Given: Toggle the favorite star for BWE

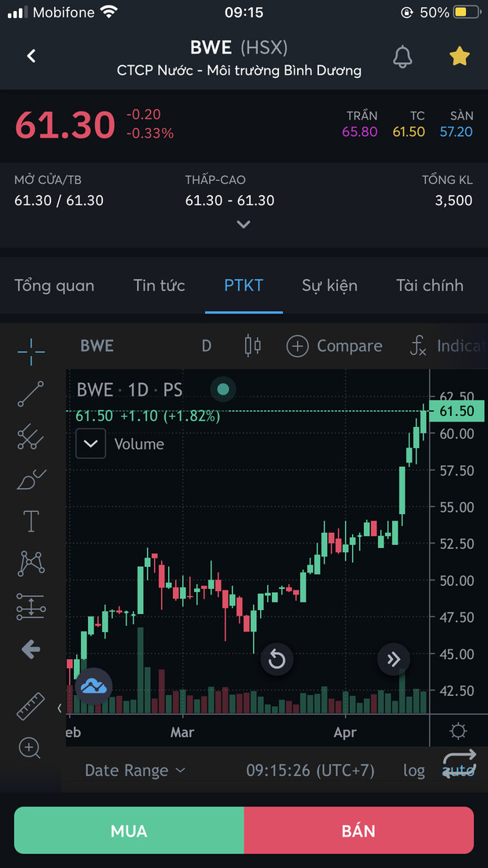Looking at the screenshot, I should click(459, 56).
